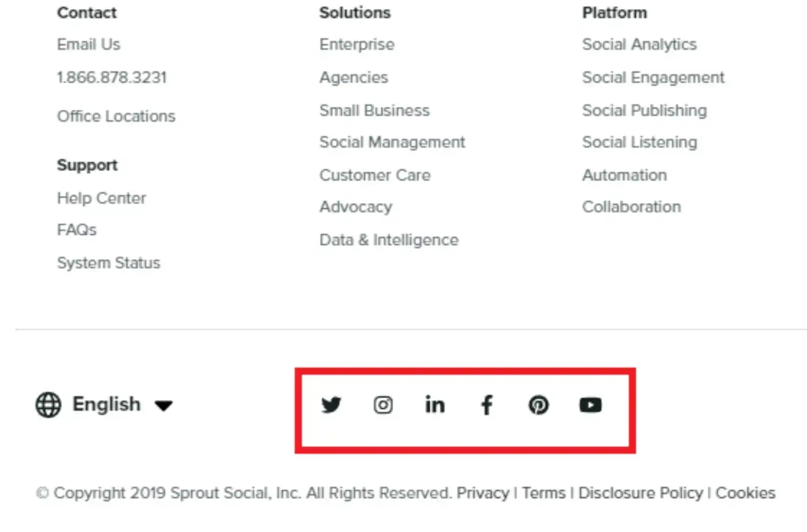The height and width of the screenshot is (532, 807).
Task: Open the English language selector
Action: [x=106, y=404]
